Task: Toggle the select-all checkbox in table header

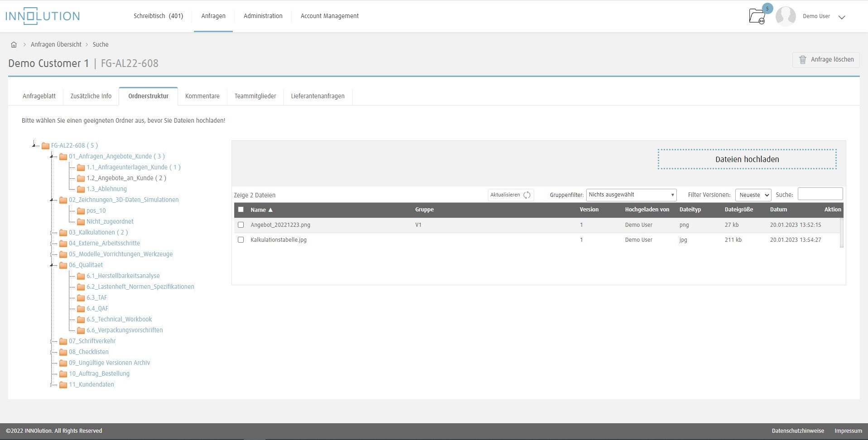Action: coord(241,210)
